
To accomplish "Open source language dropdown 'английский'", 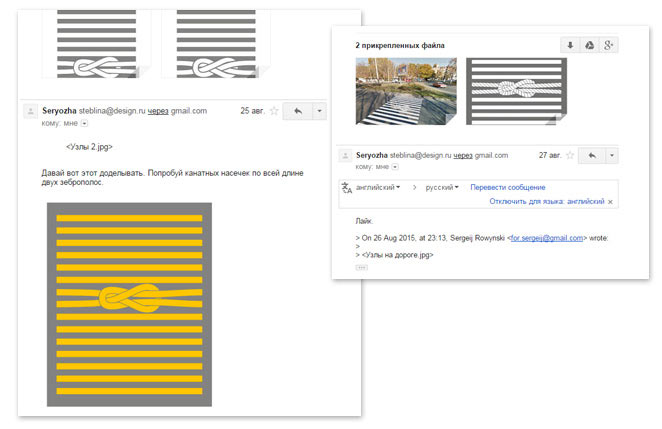I will (378, 187).
